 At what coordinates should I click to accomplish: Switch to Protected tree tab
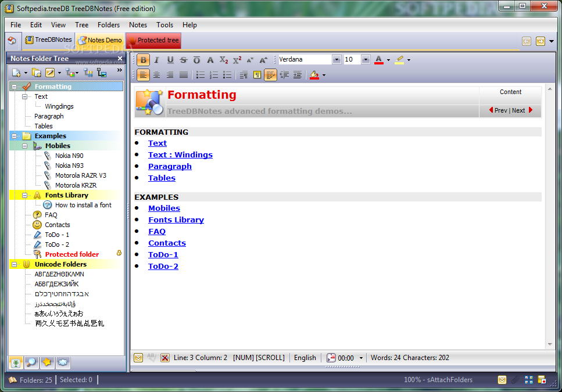153,40
